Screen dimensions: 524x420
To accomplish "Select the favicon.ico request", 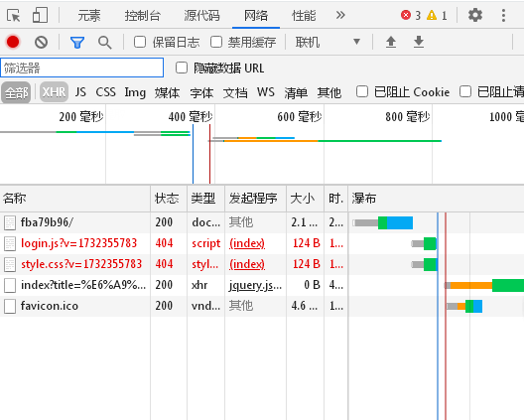I will [x=50, y=306].
